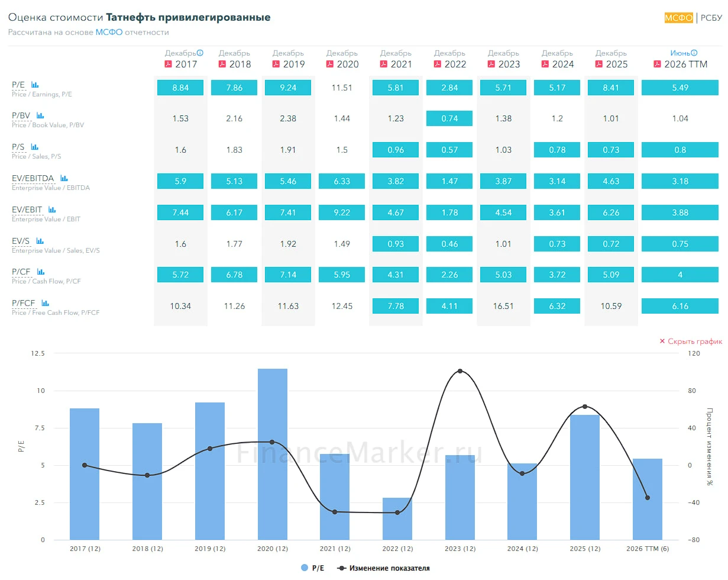
Task: Select the 2022 (12) P/E bar in chart
Action: pyautogui.click(x=397, y=518)
